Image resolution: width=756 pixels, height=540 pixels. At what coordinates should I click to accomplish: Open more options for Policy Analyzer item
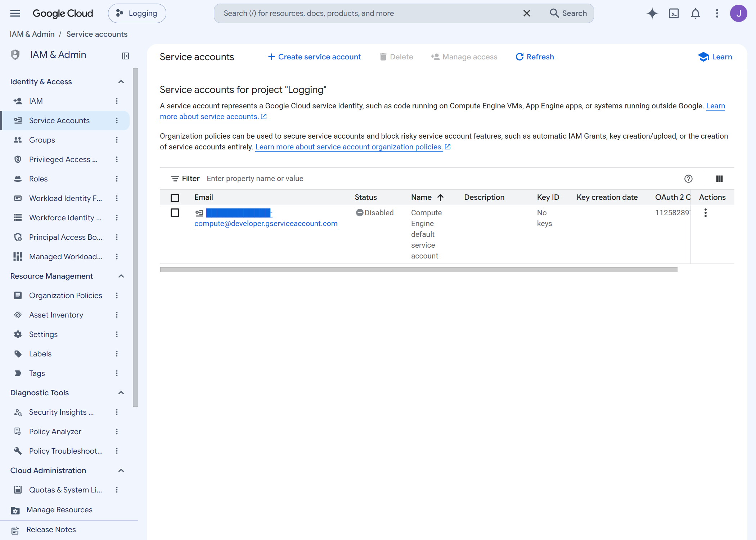click(x=117, y=432)
